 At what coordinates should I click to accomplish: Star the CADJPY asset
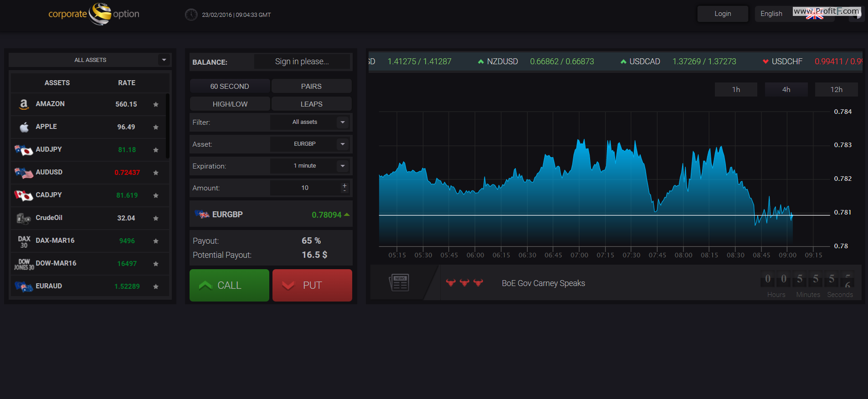(156, 195)
